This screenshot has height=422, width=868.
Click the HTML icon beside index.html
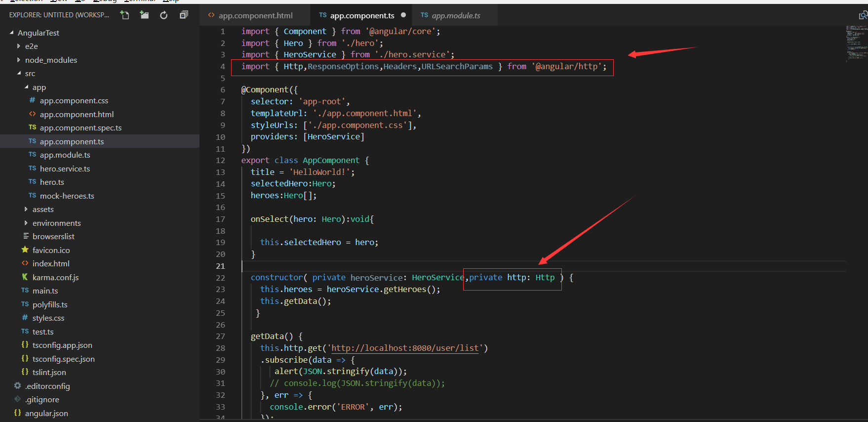pyautogui.click(x=25, y=263)
